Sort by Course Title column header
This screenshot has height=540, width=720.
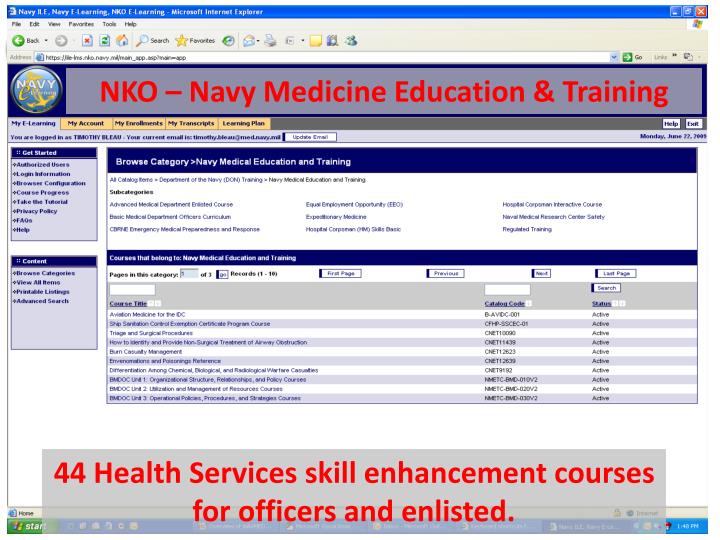coord(128,304)
